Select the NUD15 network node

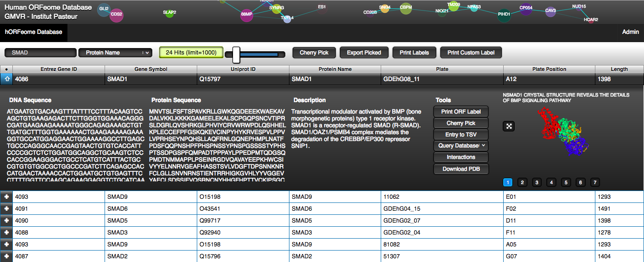(x=579, y=7)
